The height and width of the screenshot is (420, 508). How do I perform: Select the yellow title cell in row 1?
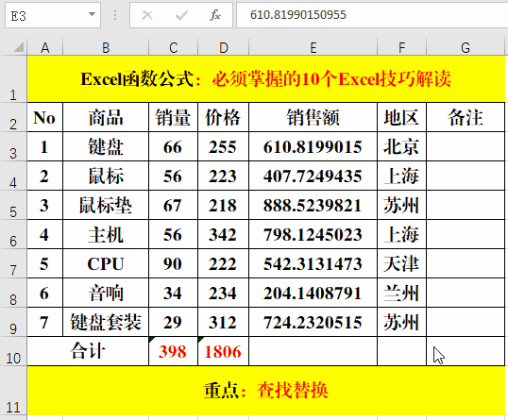pos(266,79)
